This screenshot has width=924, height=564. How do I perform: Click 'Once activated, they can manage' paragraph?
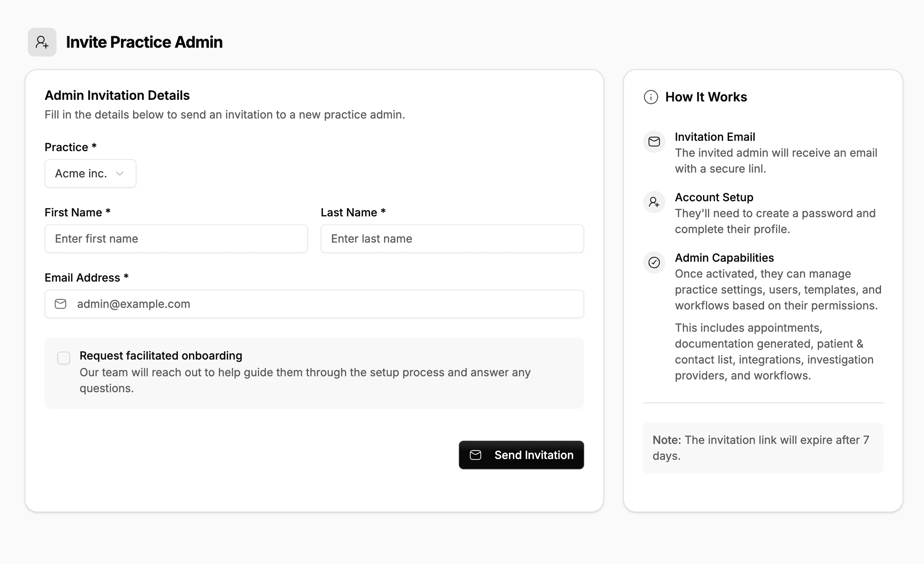778,290
